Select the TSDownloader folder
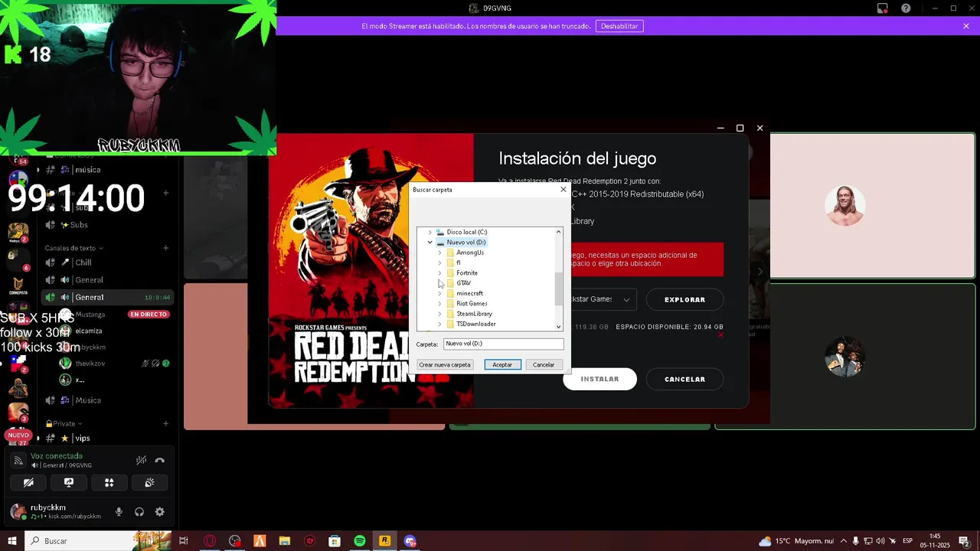The height and width of the screenshot is (551, 980). (471, 324)
